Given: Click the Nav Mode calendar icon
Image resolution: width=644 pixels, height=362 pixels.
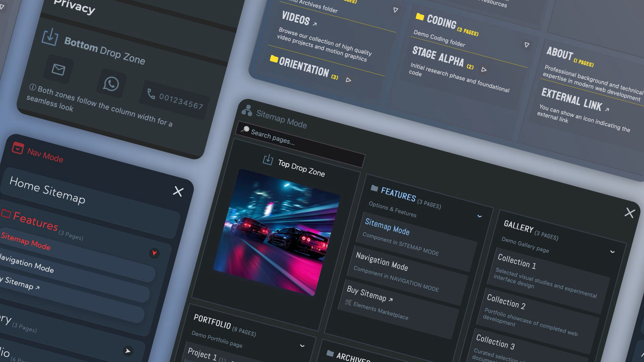Looking at the screenshot, I should coord(18,148).
